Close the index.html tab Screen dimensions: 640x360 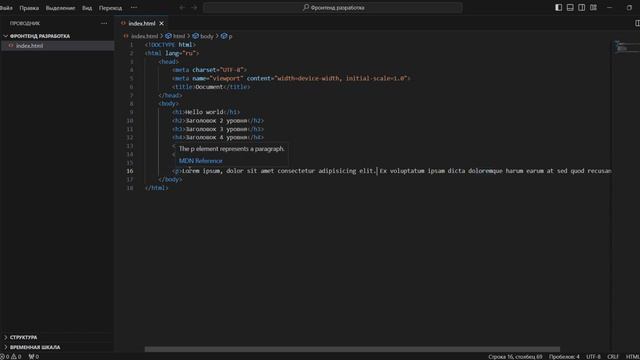tap(162, 23)
